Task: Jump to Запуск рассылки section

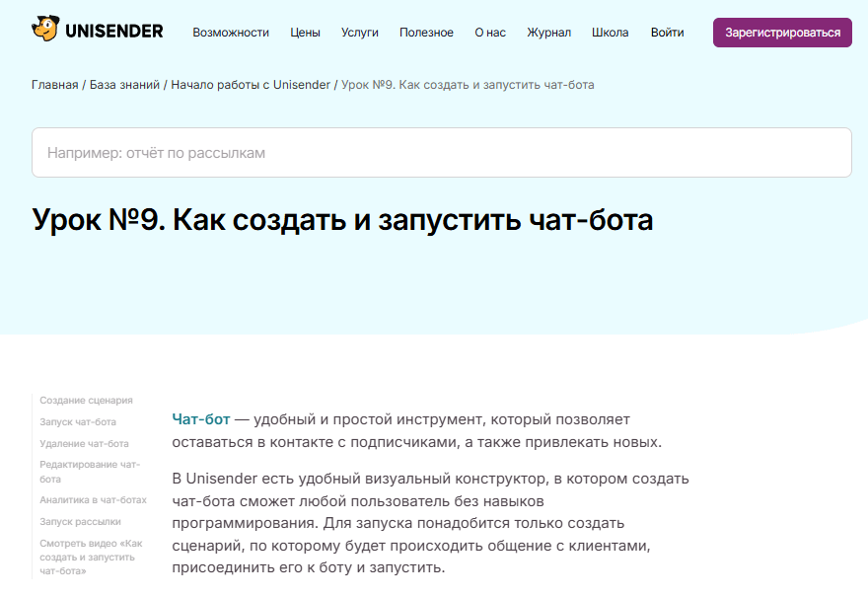Action: tap(80, 522)
